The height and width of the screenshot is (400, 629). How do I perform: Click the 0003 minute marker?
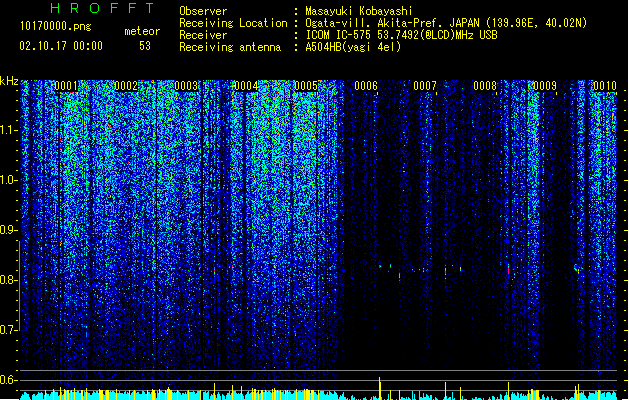point(186,86)
